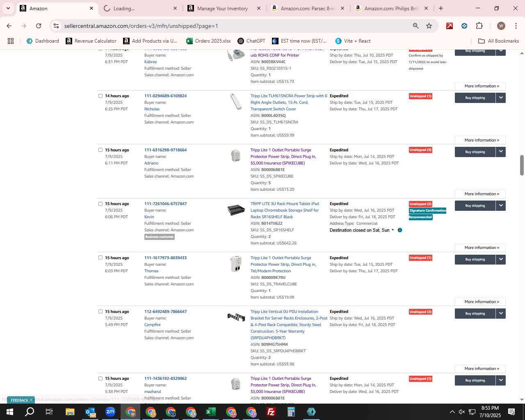Open the notification center icon
Image resolution: width=525 pixels, height=420 pixels.
point(511,412)
